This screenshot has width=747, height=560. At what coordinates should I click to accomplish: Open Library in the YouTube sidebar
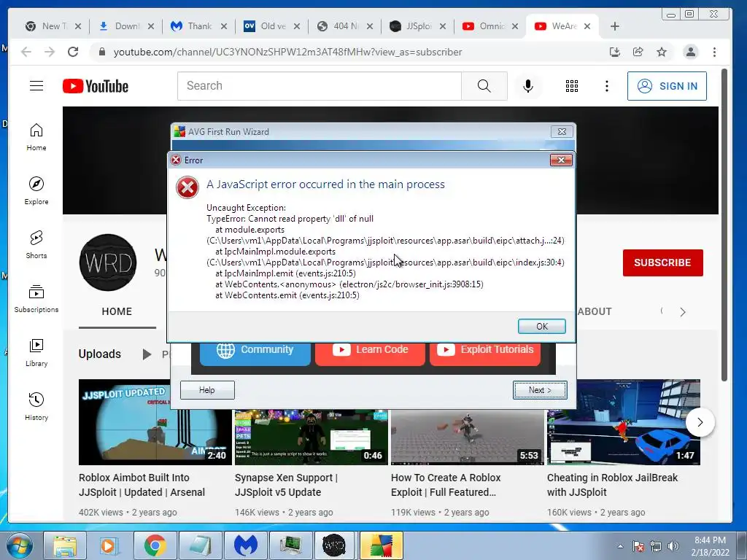tap(36, 352)
